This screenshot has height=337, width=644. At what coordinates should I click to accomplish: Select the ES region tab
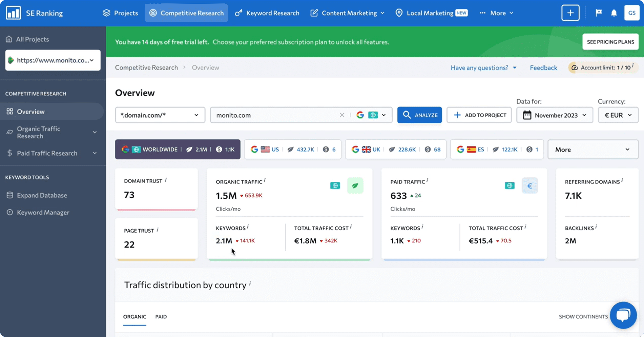click(497, 149)
